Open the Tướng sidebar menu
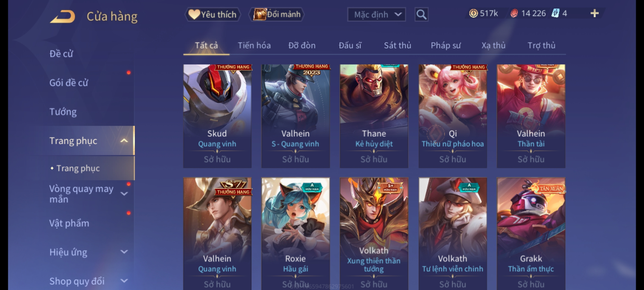Image resolution: width=644 pixels, height=290 pixels. click(63, 112)
